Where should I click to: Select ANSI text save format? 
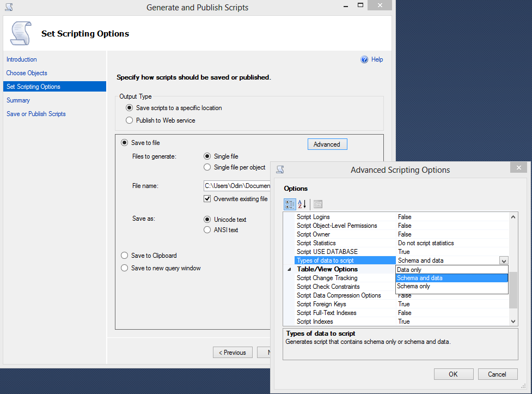tap(207, 229)
